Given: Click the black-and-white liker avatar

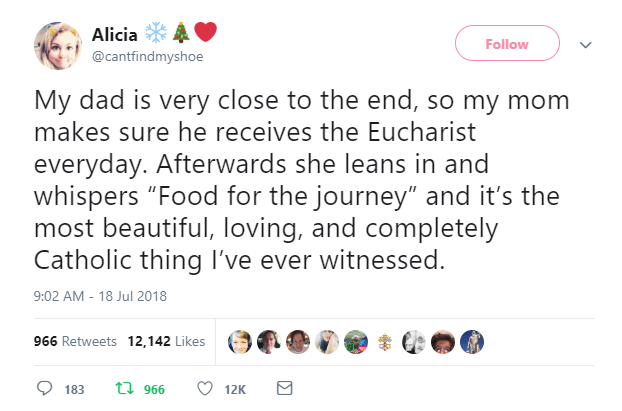Looking at the screenshot, I should pyautogui.click(x=416, y=341).
